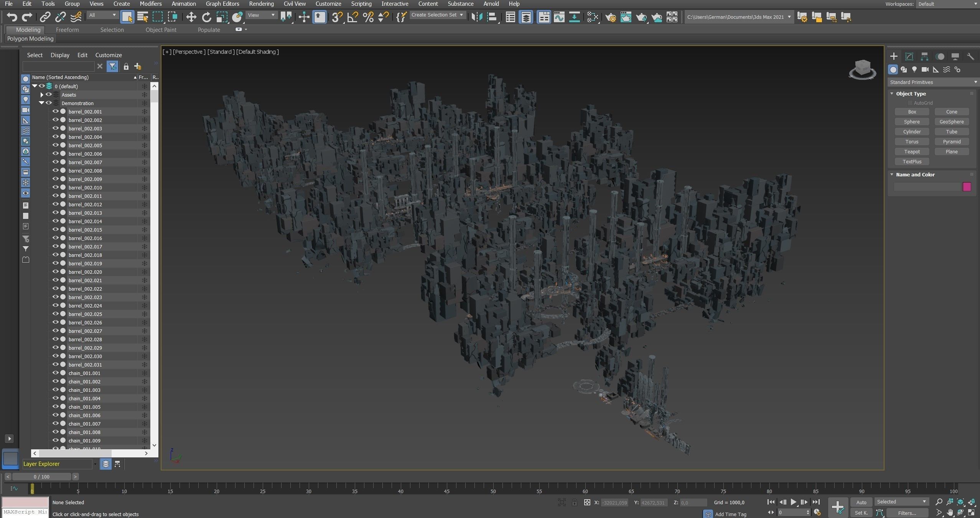The width and height of the screenshot is (980, 518).
Task: Select the Lights category icon
Action: (x=914, y=69)
